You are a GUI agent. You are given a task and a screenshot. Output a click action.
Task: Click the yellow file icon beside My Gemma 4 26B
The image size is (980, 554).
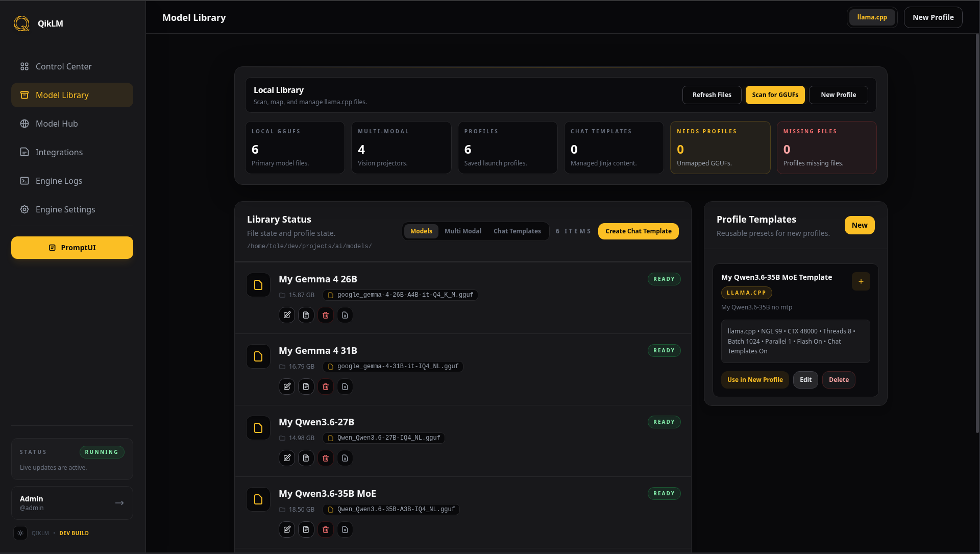[x=258, y=285]
